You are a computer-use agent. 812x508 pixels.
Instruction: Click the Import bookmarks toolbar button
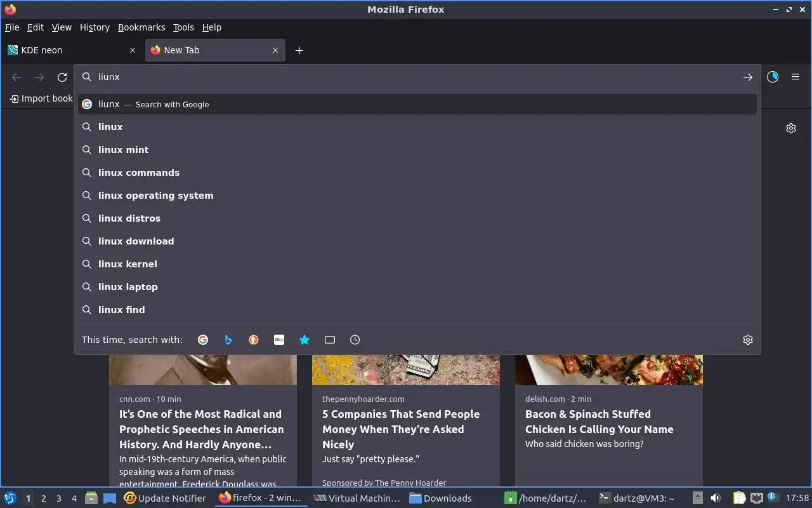[41, 98]
